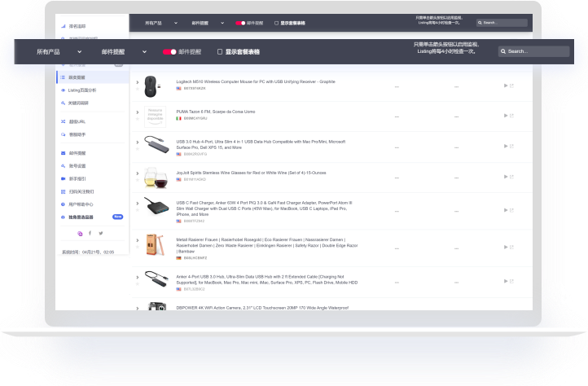This screenshot has height=386, width=588.
Task: Start monitoring the Anker 63W charger row
Action: [506, 210]
